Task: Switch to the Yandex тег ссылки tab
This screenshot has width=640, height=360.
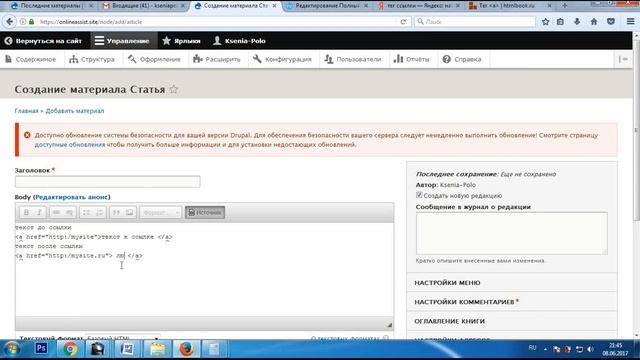Action: 420,6
